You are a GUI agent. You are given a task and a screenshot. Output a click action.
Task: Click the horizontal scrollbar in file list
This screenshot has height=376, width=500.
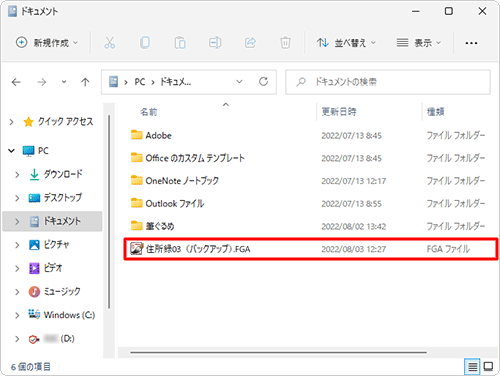pyautogui.click(x=278, y=352)
